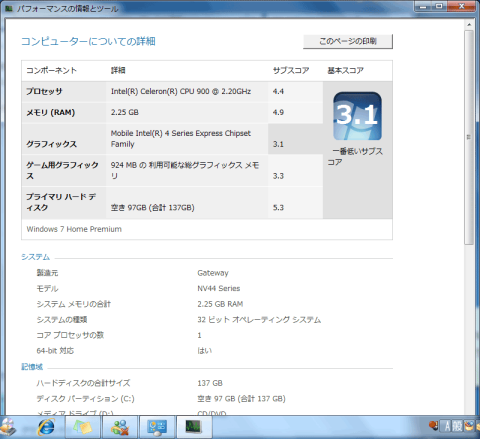Click the 製造元 label

tap(47, 273)
